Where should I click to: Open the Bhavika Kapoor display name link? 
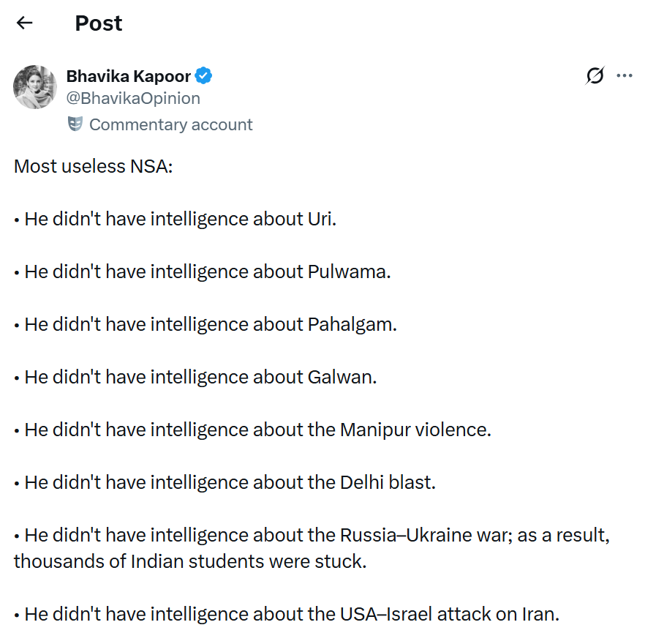(129, 76)
